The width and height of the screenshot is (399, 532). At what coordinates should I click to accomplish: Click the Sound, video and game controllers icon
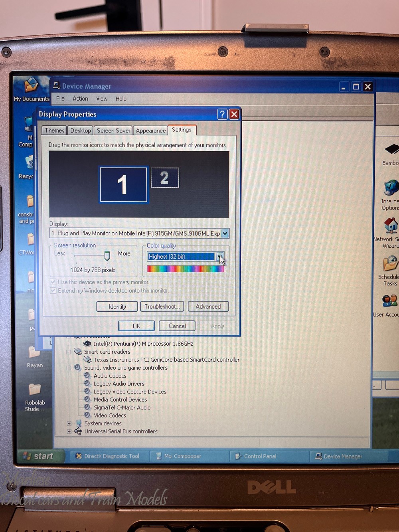(x=78, y=368)
